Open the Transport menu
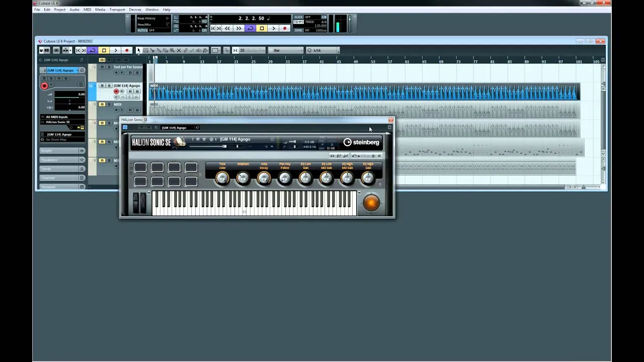Screen dimensions: 644x362 tap(117, 10)
